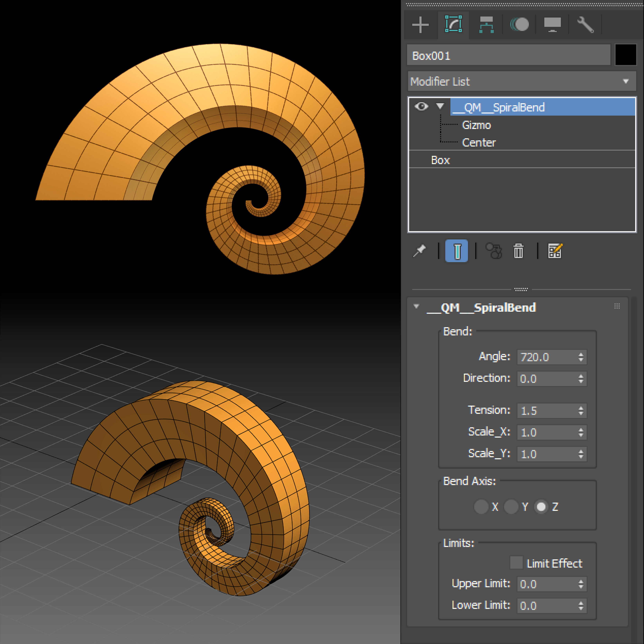The height and width of the screenshot is (644, 644).
Task: Open the Motion panel icon
Action: tap(519, 24)
